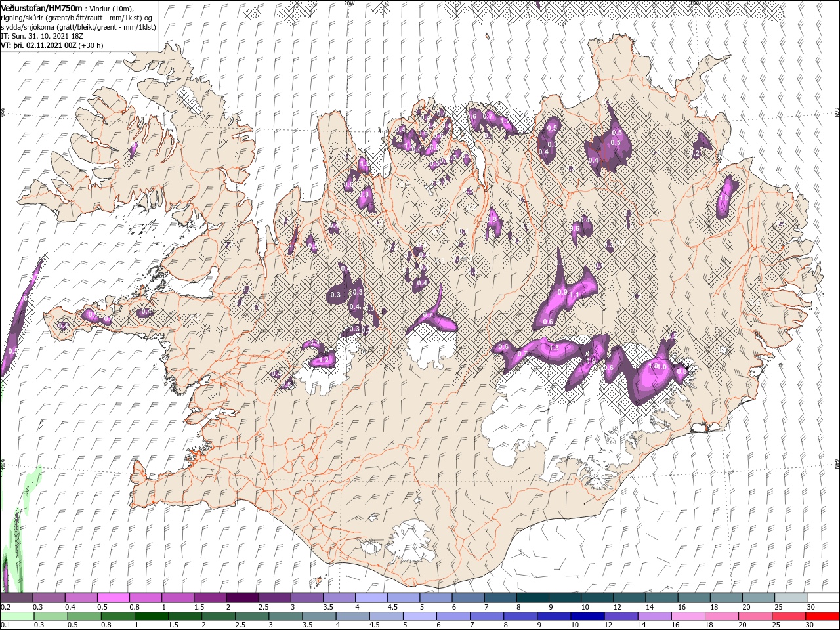The width and height of the screenshot is (840, 630).
Task: Click the '20W' longitude label
Action: [348, 3]
